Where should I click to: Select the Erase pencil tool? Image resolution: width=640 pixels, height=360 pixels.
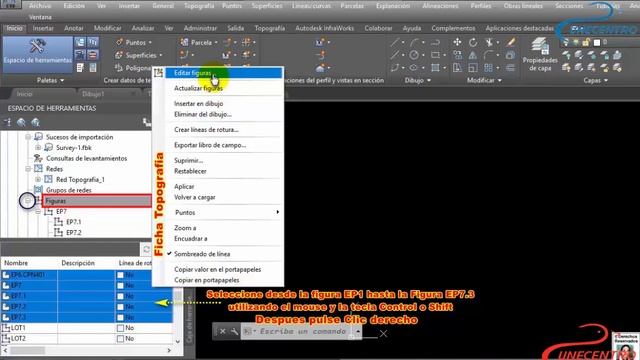coord(511,42)
